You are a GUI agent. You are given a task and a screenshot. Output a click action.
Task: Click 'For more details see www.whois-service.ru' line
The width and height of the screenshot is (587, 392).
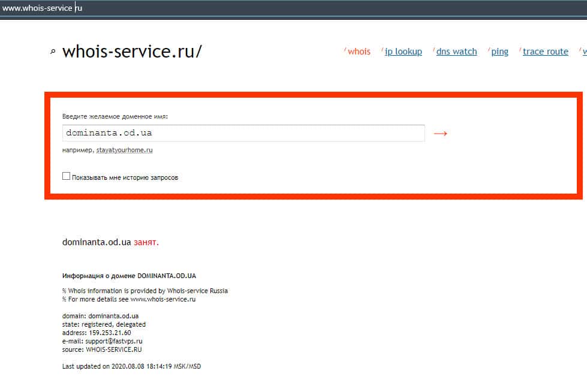[129, 299]
